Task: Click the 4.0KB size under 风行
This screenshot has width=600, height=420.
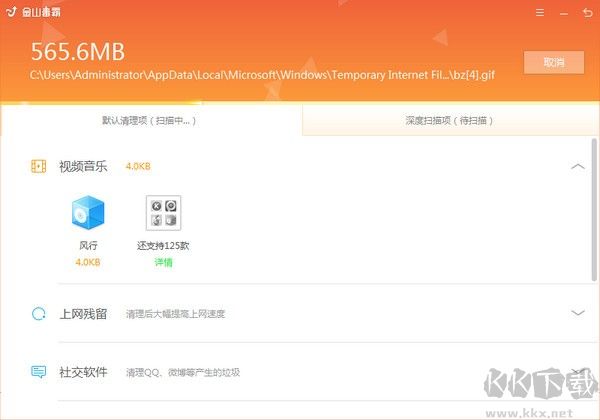Action: tap(88, 262)
